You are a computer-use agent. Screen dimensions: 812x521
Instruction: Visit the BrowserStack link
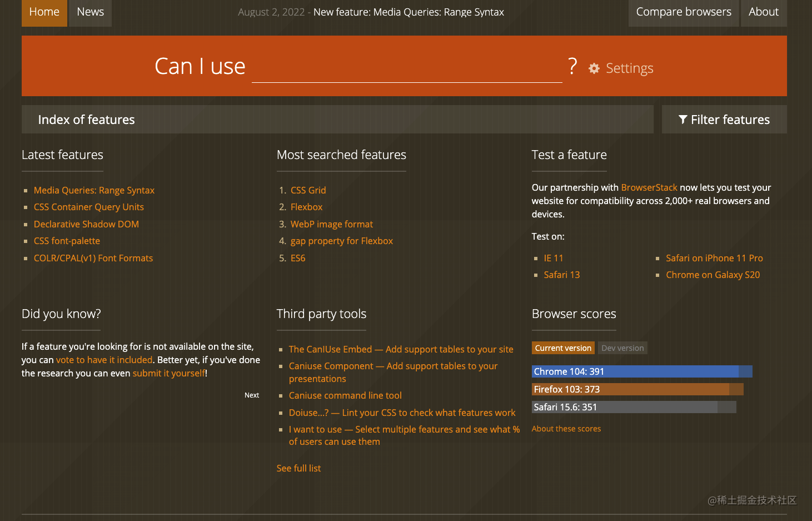tap(649, 187)
